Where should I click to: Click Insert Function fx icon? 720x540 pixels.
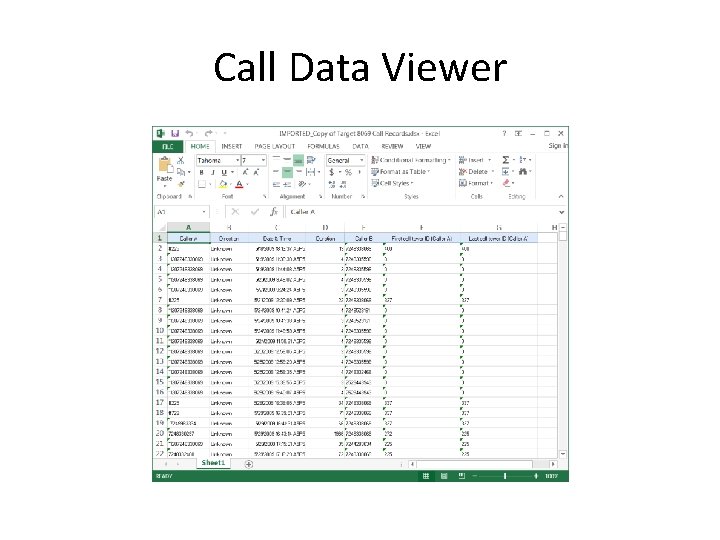tap(274, 212)
